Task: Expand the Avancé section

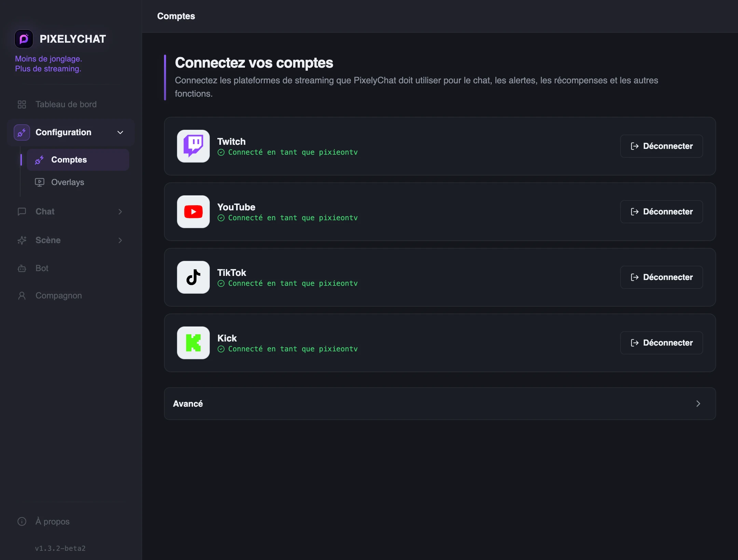Action: [x=440, y=404]
